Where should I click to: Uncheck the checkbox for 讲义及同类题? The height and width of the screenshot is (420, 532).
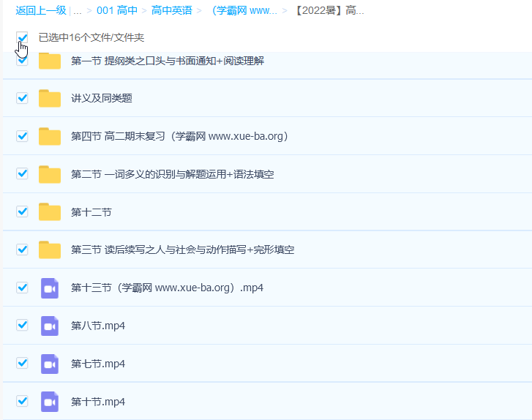22,98
